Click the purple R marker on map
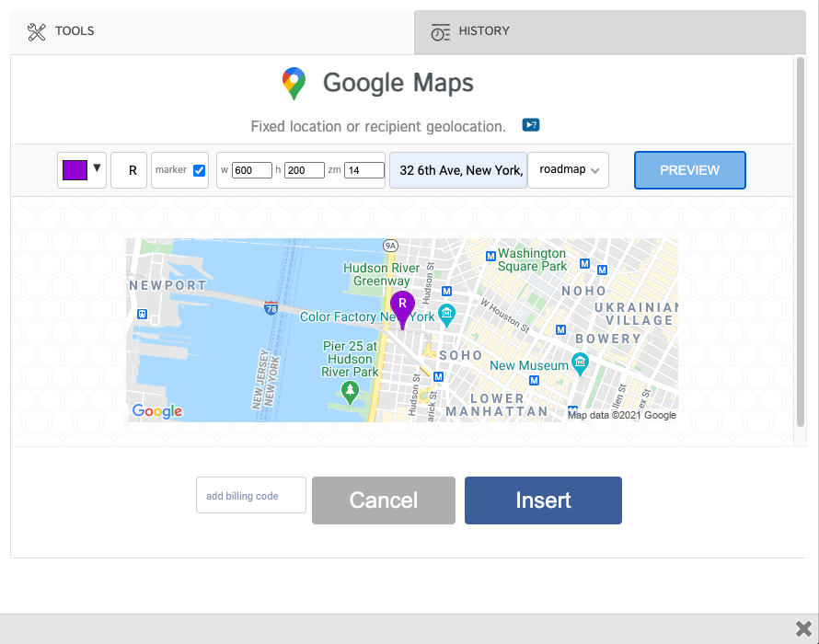 coord(402,310)
